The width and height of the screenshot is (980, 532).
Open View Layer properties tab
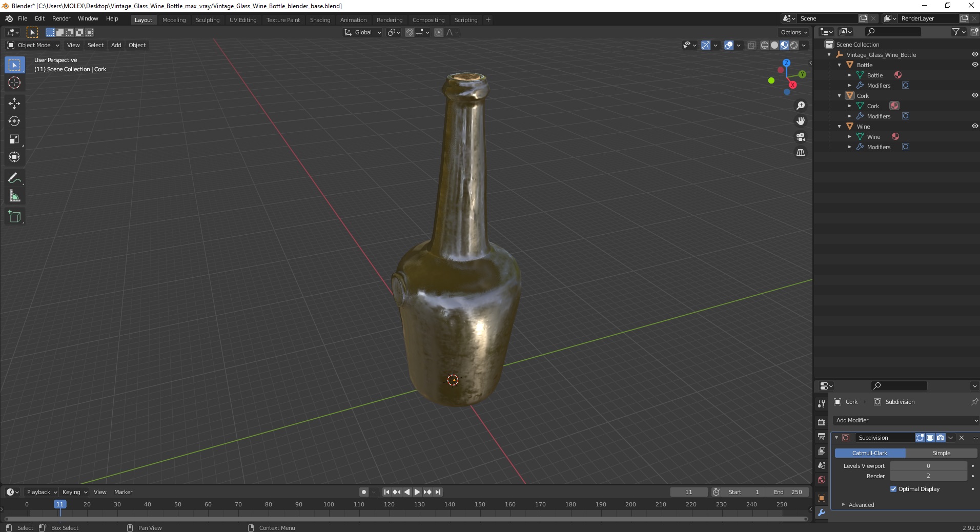[822, 451]
